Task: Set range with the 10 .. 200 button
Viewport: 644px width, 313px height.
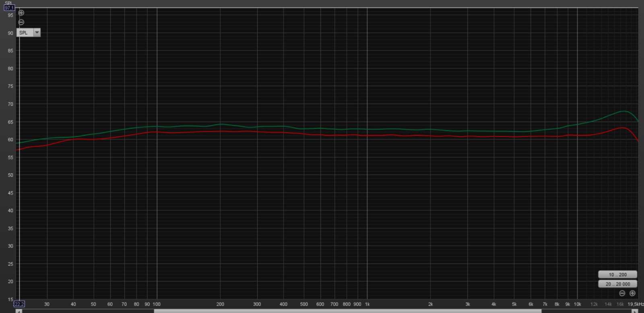Action: [617, 275]
